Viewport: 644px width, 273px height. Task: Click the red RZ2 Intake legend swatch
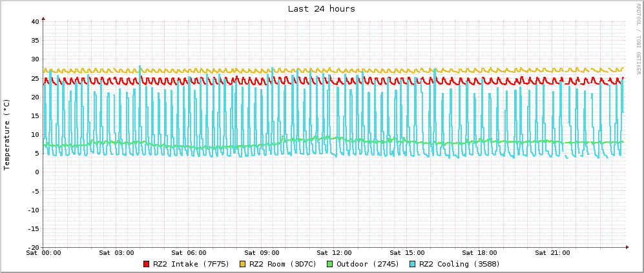pyautogui.click(x=146, y=264)
